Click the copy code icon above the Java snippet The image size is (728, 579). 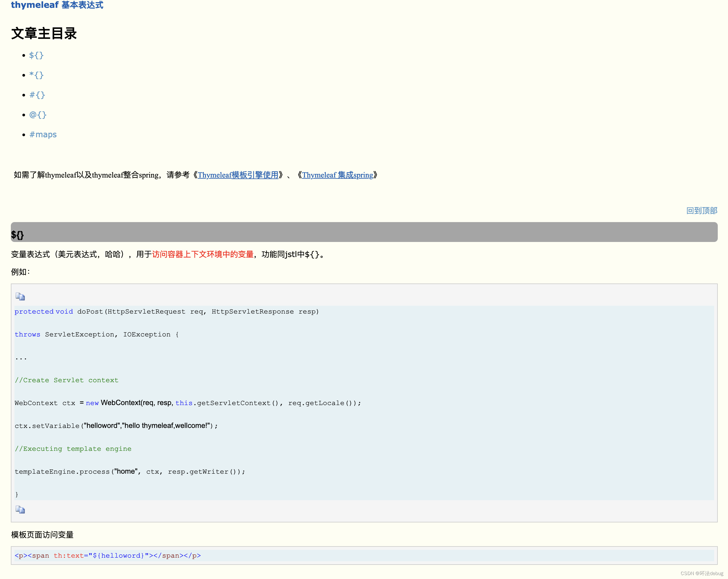tap(20, 297)
